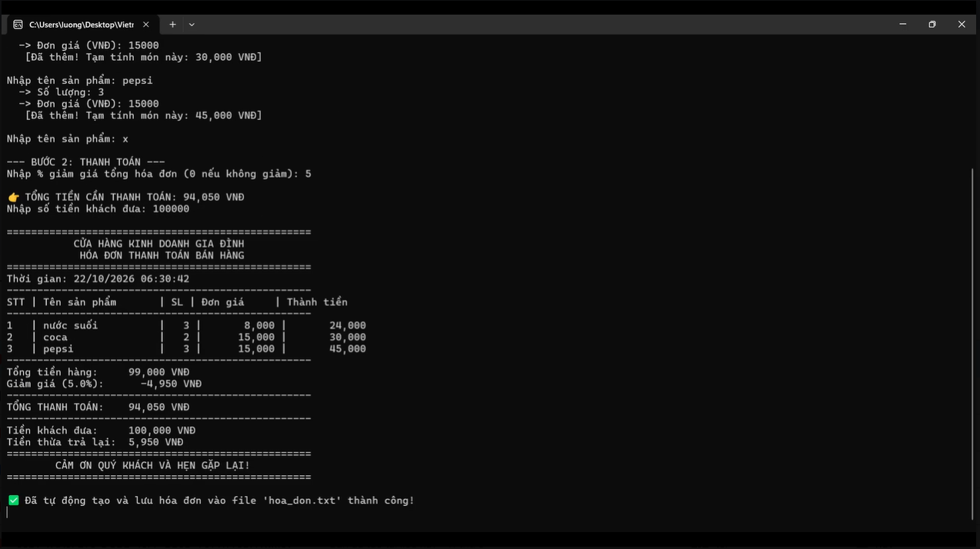980x549 pixels.
Task: Restore down the terminal window
Action: (x=932, y=25)
